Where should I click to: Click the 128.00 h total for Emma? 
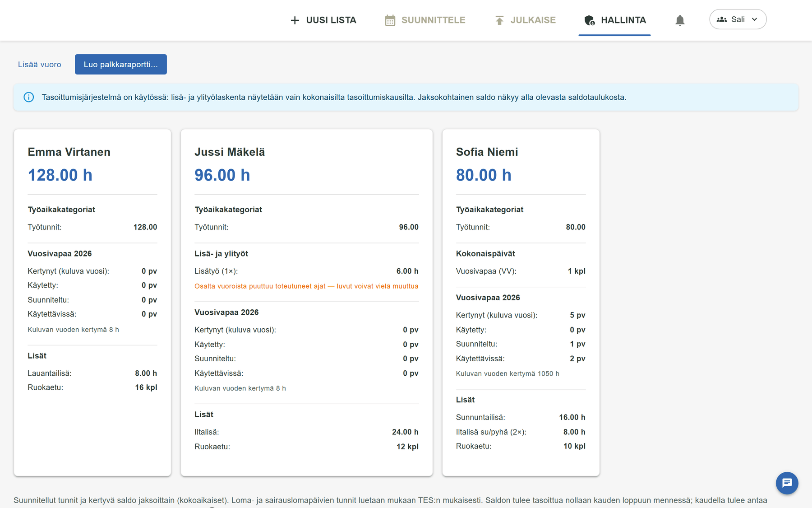[60, 175]
